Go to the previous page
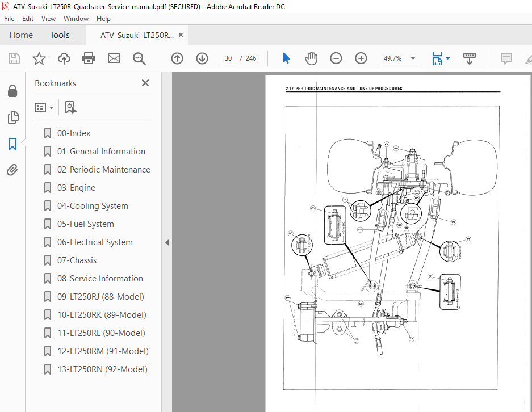The height and width of the screenshot is (412, 532). pos(177,58)
